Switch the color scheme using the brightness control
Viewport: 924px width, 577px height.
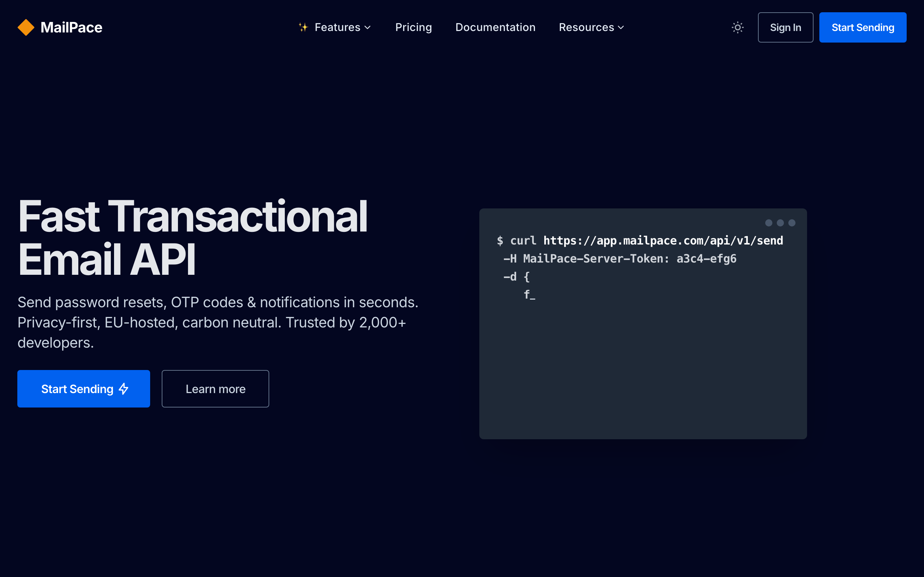pos(737,27)
